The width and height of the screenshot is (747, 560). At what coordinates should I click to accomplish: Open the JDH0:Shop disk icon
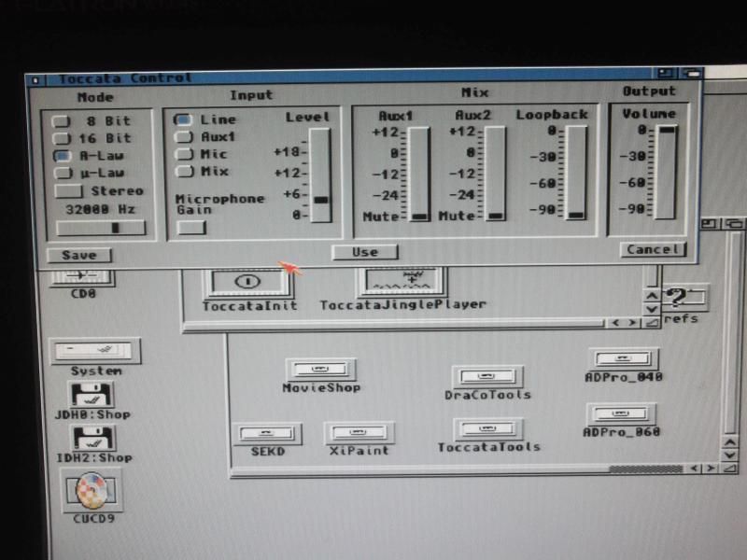92,395
